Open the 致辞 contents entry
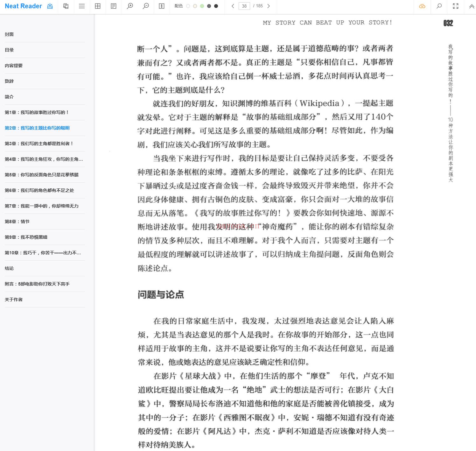This screenshot has height=451, width=476. tap(45, 81)
